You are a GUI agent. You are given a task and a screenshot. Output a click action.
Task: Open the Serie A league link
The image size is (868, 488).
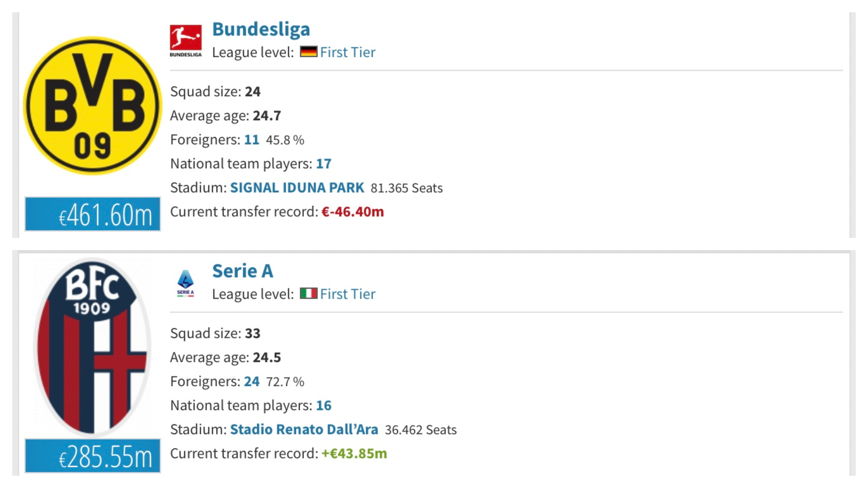click(x=243, y=271)
